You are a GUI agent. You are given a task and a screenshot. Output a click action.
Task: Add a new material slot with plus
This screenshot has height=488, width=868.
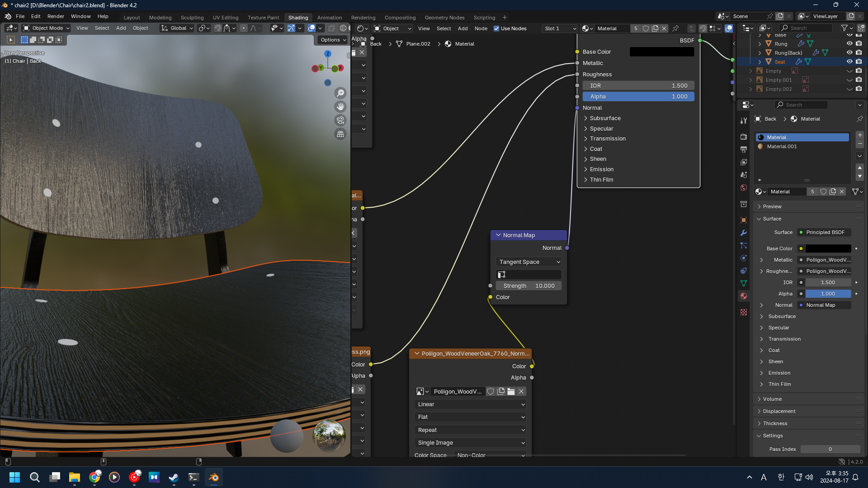(860, 135)
